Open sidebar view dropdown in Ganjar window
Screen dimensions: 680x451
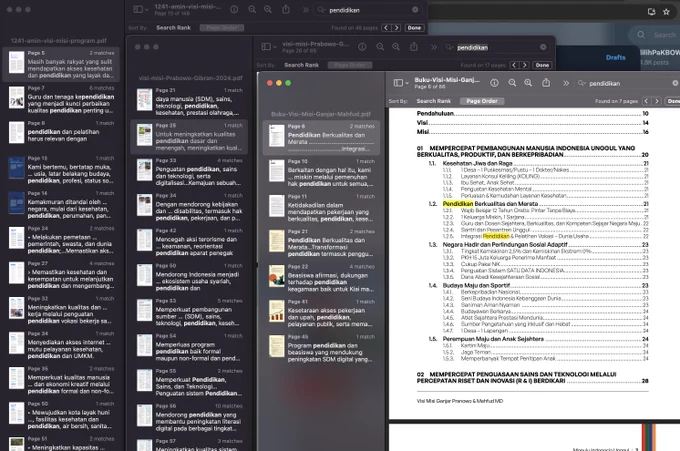pyautogui.click(x=401, y=83)
